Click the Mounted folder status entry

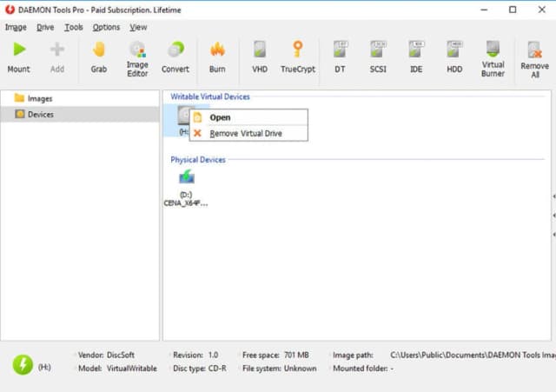tap(363, 369)
